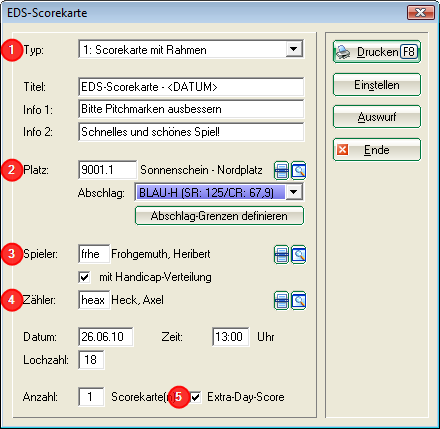Search player with Spieler magnifier icon

click(x=299, y=255)
